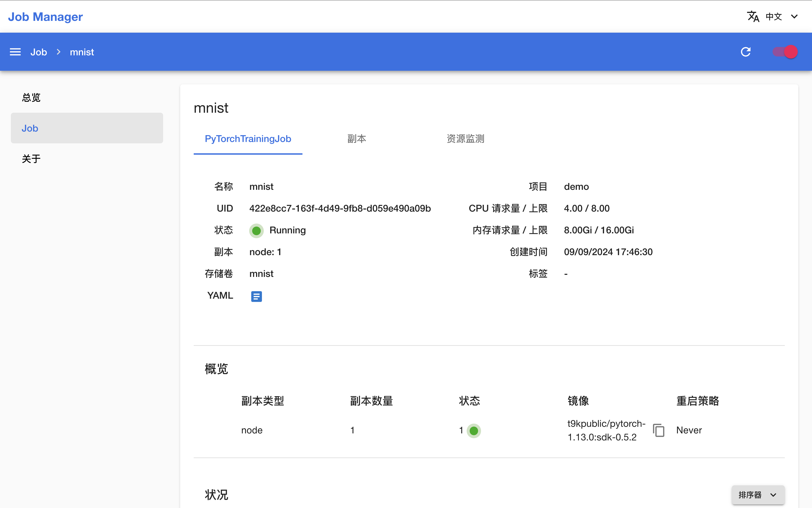The height and width of the screenshot is (508, 812).
Task: Select Job in the sidebar
Action: 87,128
